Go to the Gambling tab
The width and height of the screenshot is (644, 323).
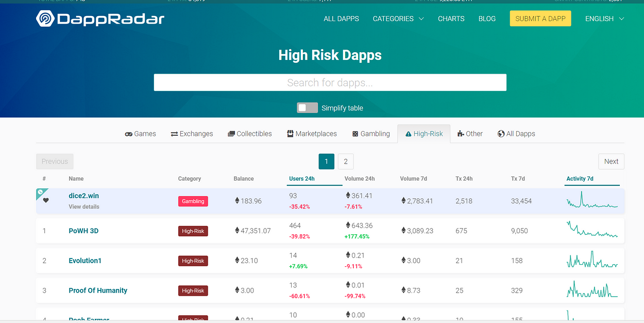click(371, 134)
